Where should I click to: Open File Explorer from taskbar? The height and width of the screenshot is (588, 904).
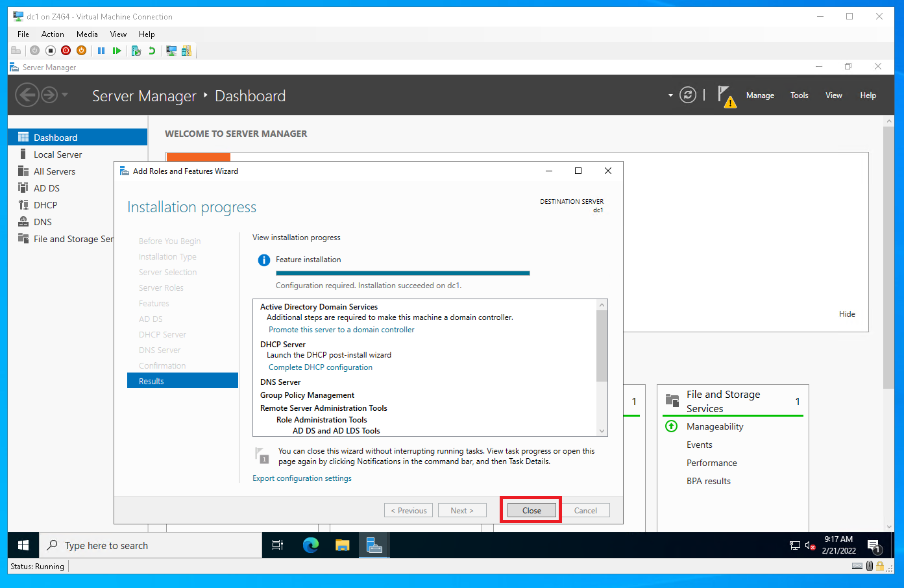(342, 545)
